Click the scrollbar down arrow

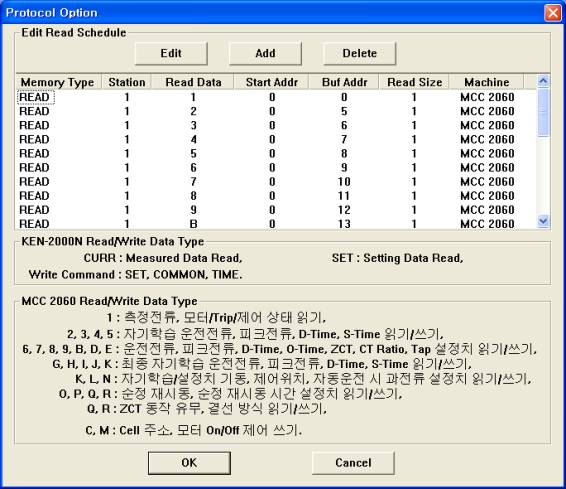tap(543, 221)
